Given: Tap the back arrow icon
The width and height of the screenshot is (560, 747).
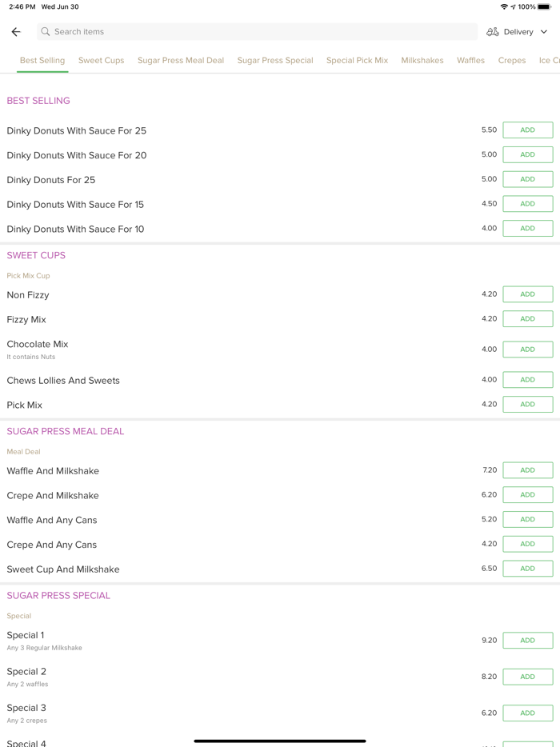Looking at the screenshot, I should pos(16,32).
